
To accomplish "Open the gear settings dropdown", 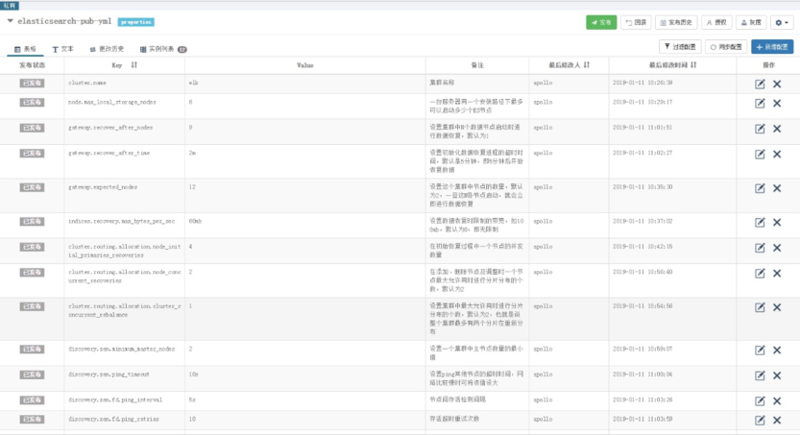I will (x=782, y=22).
